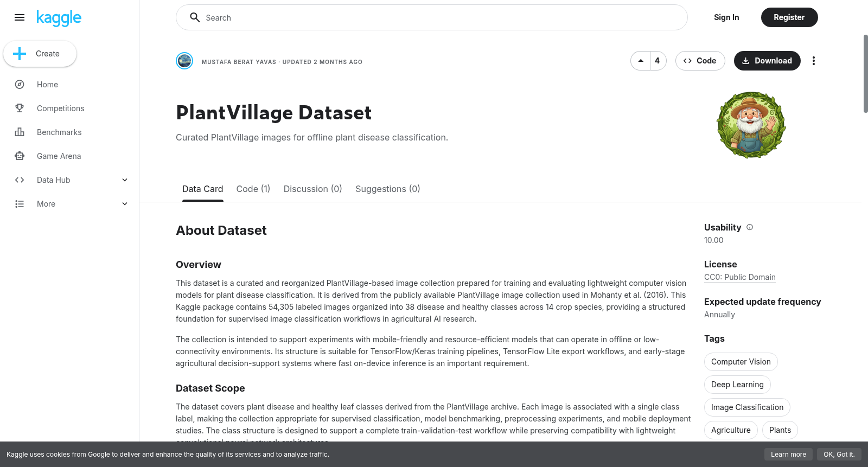The image size is (868, 467).
Task: Click the Benchmarks bar chart icon
Action: pos(20,132)
